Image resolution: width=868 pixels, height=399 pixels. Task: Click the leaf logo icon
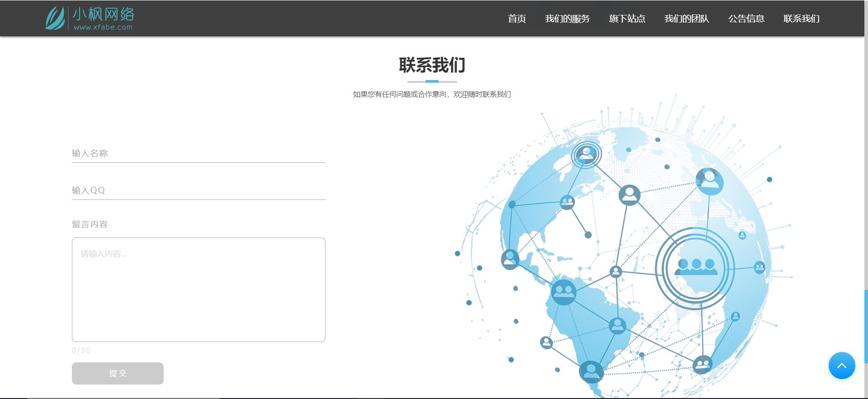55,18
